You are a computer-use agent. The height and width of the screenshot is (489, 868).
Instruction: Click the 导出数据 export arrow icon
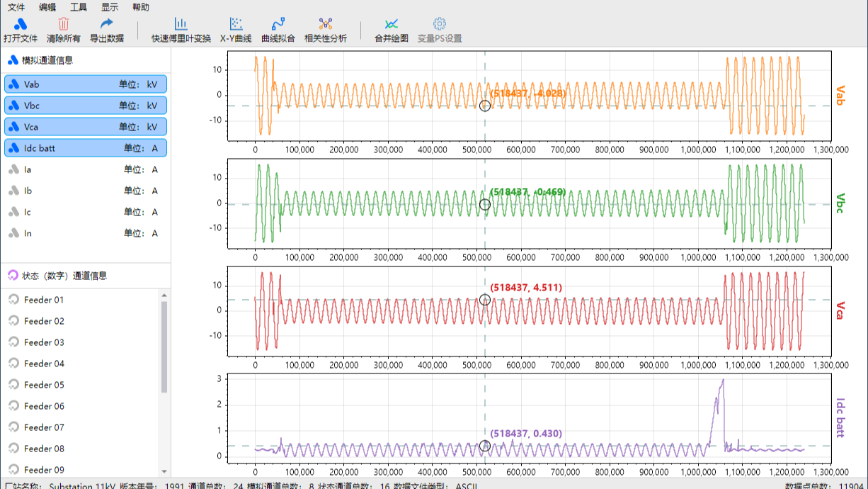point(106,24)
